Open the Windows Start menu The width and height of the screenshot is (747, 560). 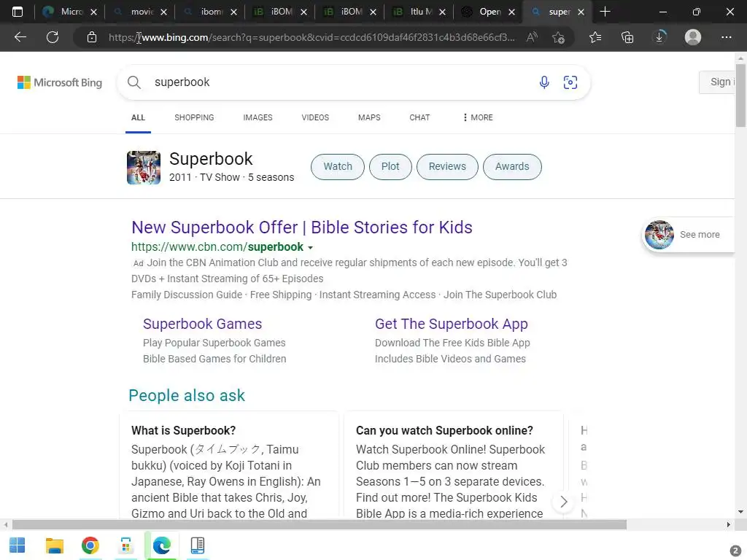[x=18, y=545]
